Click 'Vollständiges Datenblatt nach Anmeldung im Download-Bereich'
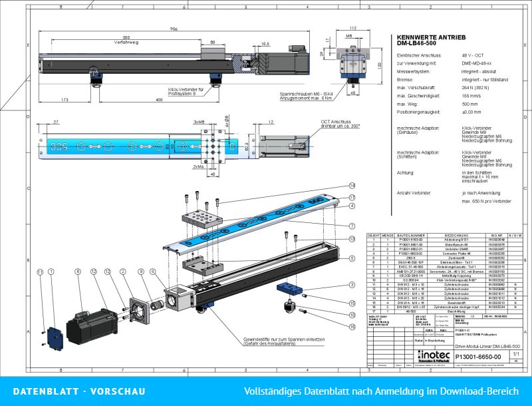This screenshot has width=532, height=406. (x=381, y=391)
